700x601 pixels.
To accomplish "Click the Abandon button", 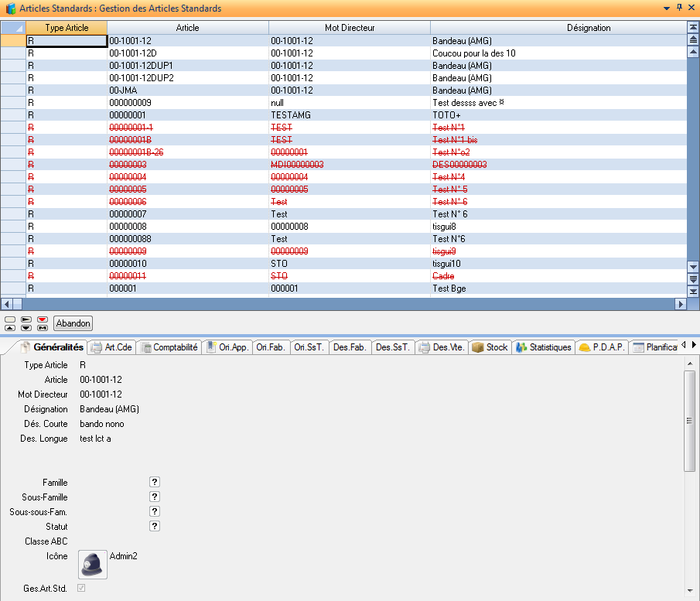I will click(x=73, y=323).
